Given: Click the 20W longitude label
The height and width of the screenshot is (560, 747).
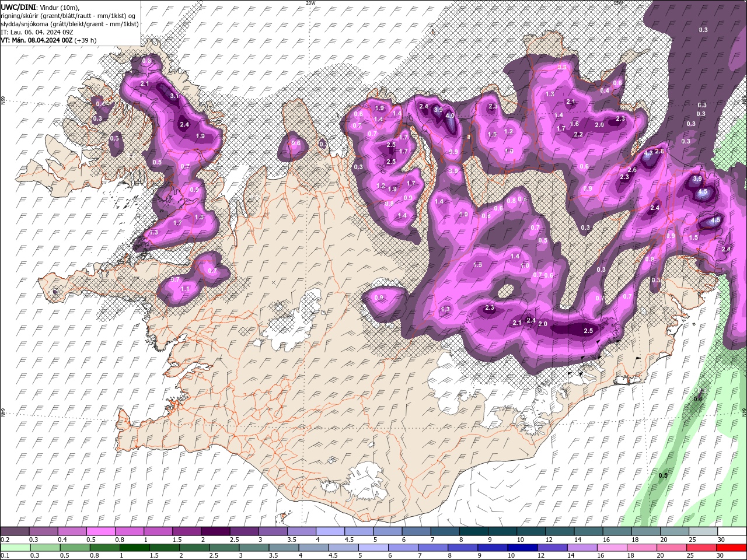Looking at the screenshot, I should point(310,3).
